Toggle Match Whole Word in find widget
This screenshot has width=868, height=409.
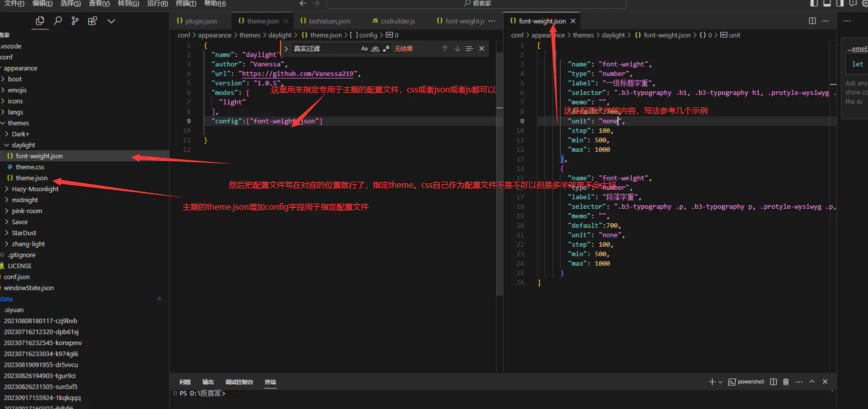pos(375,48)
